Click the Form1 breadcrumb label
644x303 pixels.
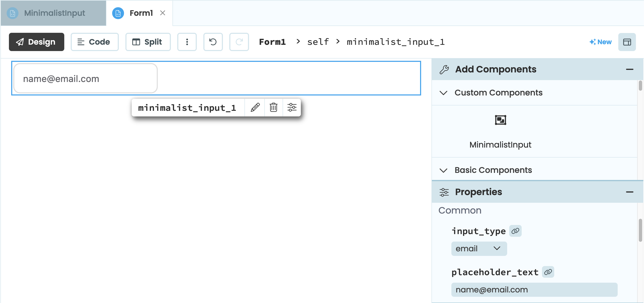pyautogui.click(x=271, y=42)
